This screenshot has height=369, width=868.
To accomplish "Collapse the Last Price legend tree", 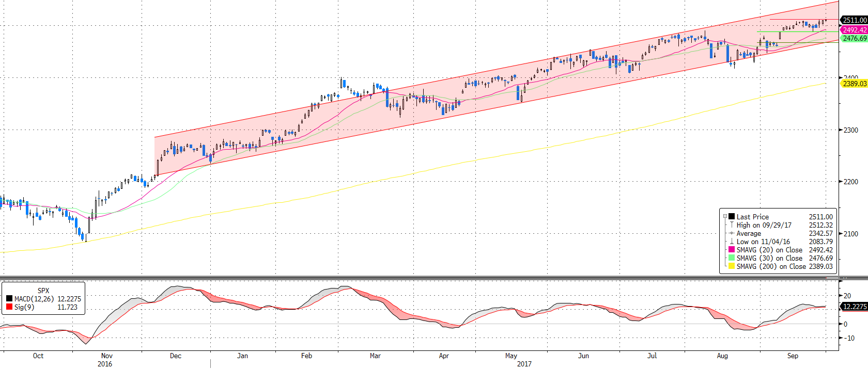I will click(725, 217).
